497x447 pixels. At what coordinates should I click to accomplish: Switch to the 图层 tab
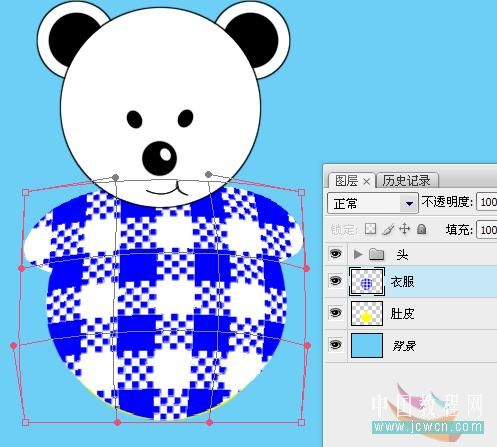(347, 181)
